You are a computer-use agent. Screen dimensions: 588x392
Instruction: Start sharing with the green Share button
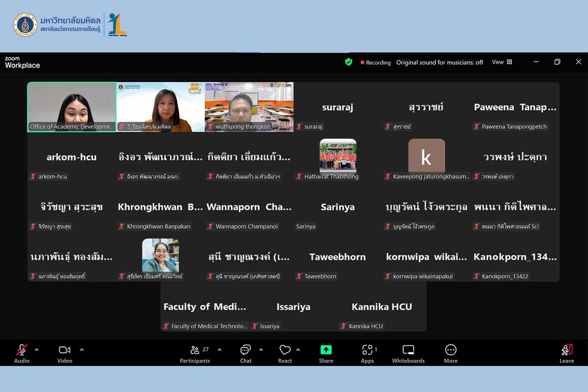(326, 353)
